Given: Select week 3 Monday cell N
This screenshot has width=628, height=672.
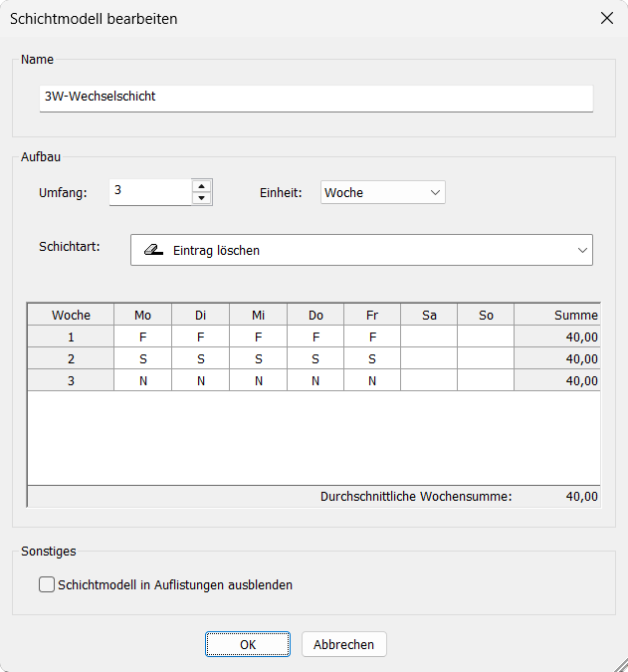Looking at the screenshot, I should [142, 380].
